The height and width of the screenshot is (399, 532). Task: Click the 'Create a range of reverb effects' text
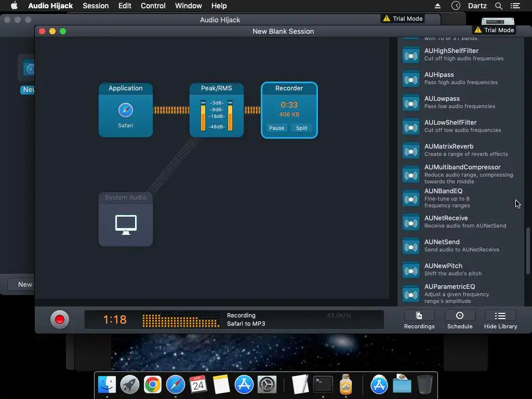pos(466,154)
